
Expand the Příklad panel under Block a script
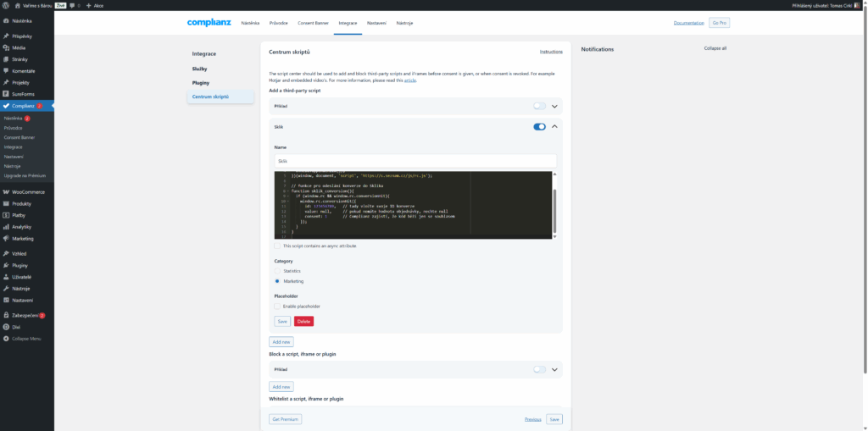tap(554, 370)
